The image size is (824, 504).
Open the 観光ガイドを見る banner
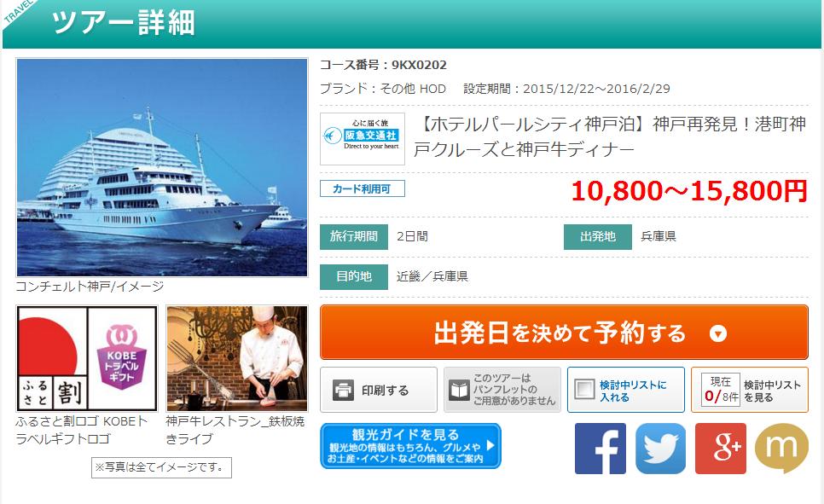[410, 446]
